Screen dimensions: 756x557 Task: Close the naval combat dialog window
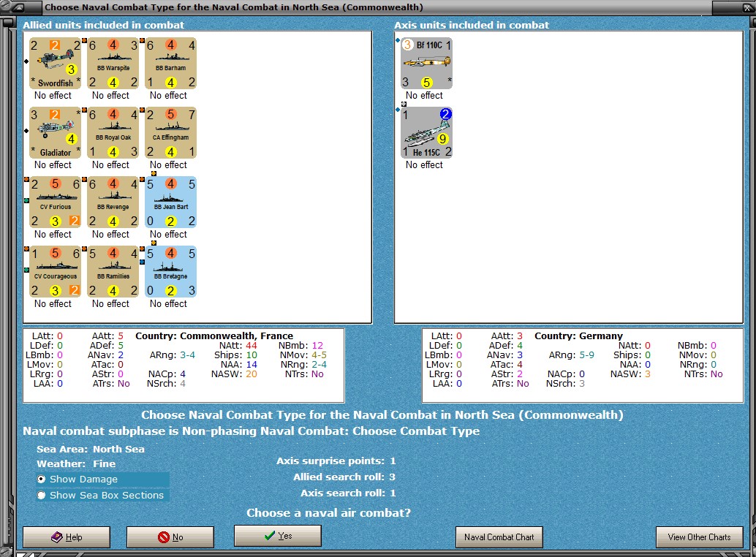click(x=746, y=7)
